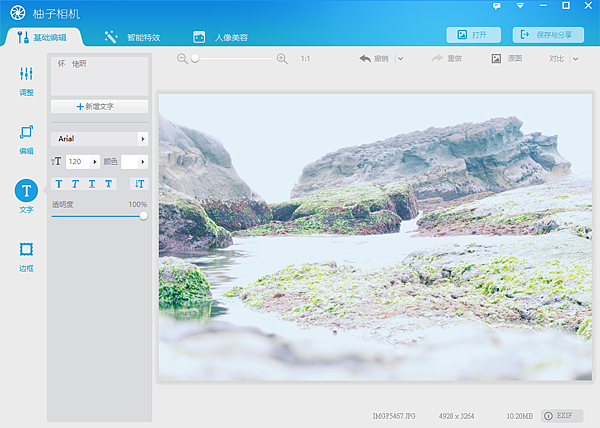Click the font size field showing 120
This screenshot has height=428, width=600.
point(78,162)
